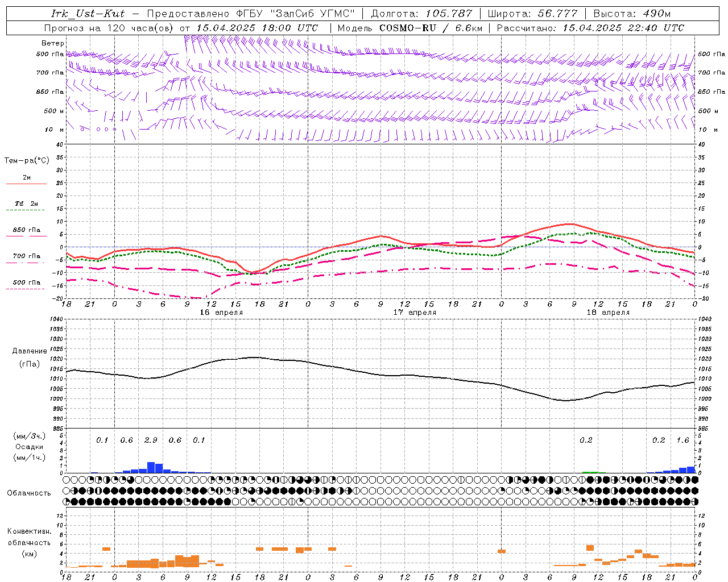Image resolution: width=728 pixels, height=582 pixels.
Task: Click the 1.6 precipitation amount
Action: tap(682, 440)
